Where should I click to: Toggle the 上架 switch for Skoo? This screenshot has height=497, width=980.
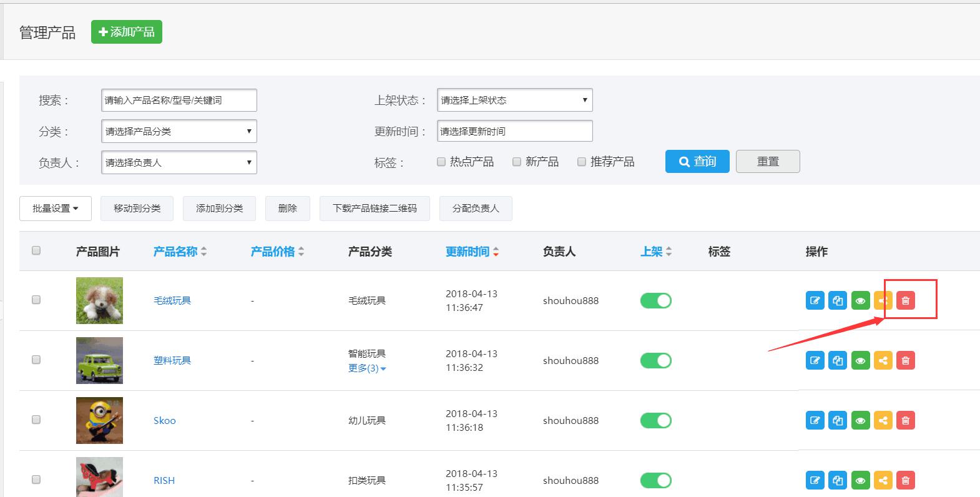pos(655,420)
